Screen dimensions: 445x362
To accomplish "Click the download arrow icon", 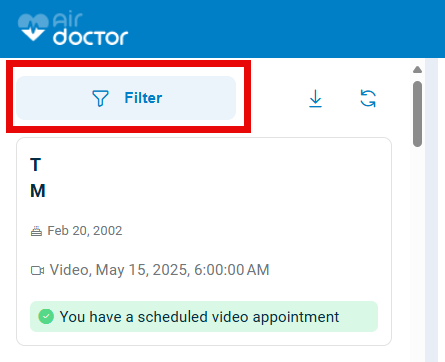I will (x=315, y=98).
